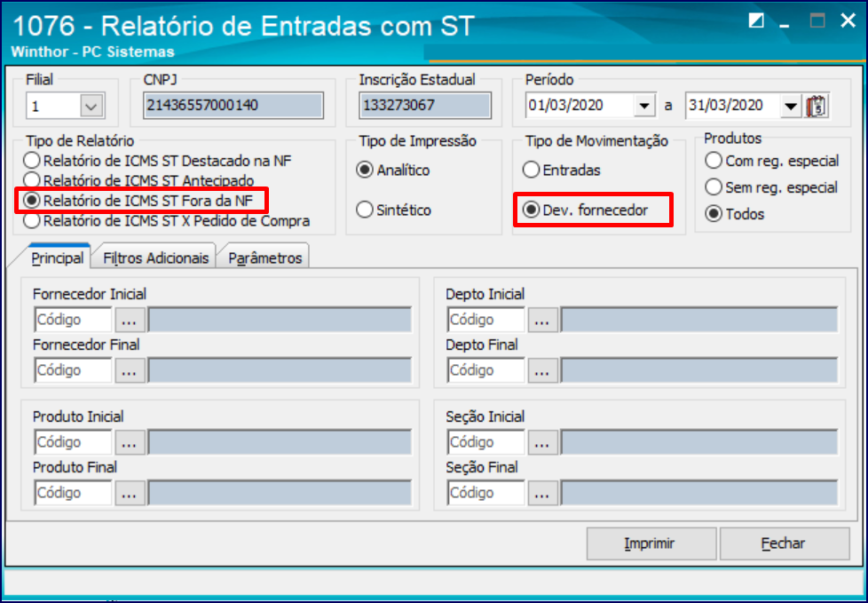Click the Fornecedor Final description field

tap(280, 370)
